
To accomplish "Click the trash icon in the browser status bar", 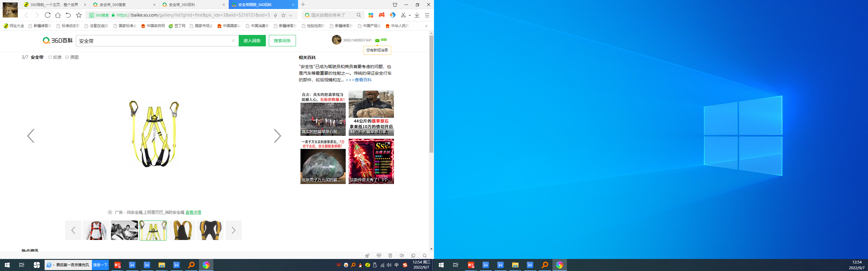I will (x=390, y=256).
